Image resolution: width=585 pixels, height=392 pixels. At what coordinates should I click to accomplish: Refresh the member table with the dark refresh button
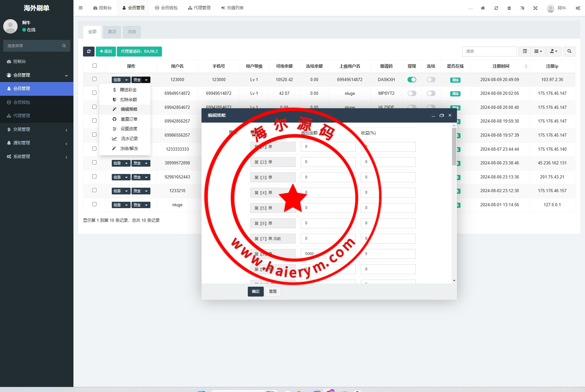[x=89, y=51]
